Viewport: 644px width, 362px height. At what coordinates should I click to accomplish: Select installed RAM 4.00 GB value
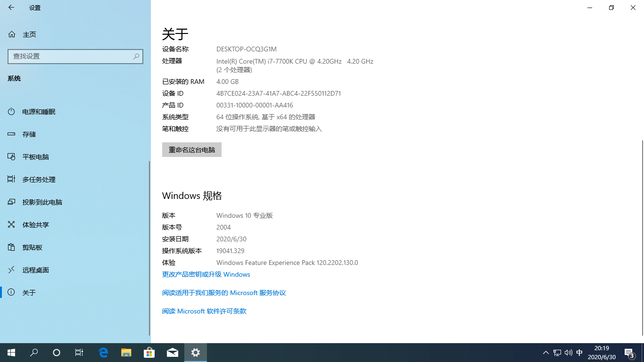click(228, 82)
